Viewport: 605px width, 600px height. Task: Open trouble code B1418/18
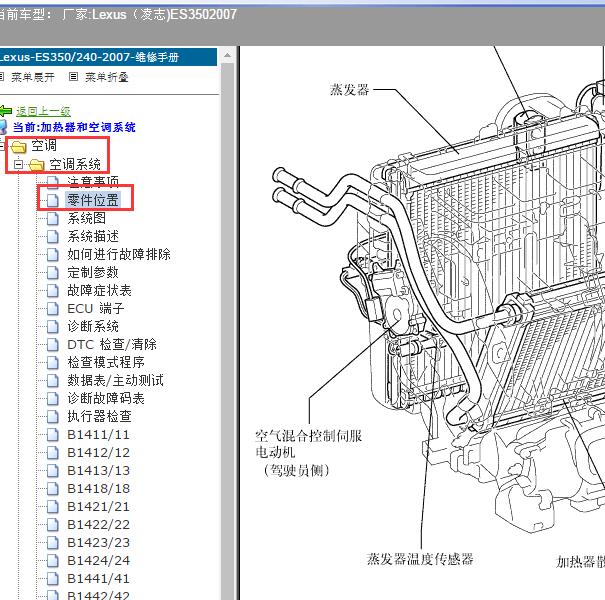[98, 489]
